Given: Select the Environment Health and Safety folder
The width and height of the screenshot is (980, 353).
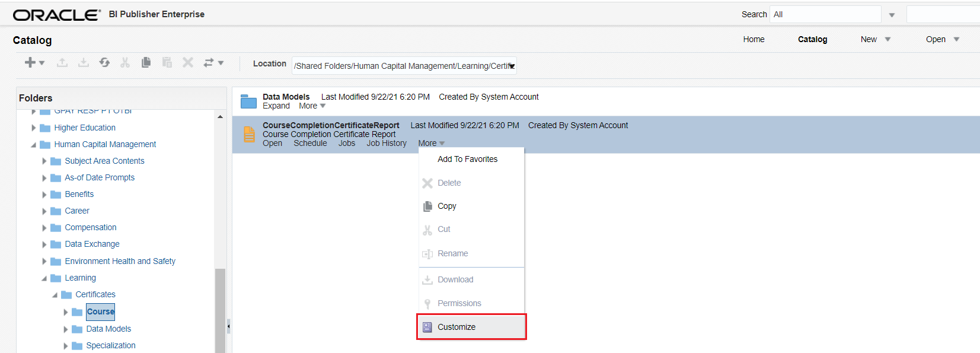Looking at the screenshot, I should (x=120, y=261).
